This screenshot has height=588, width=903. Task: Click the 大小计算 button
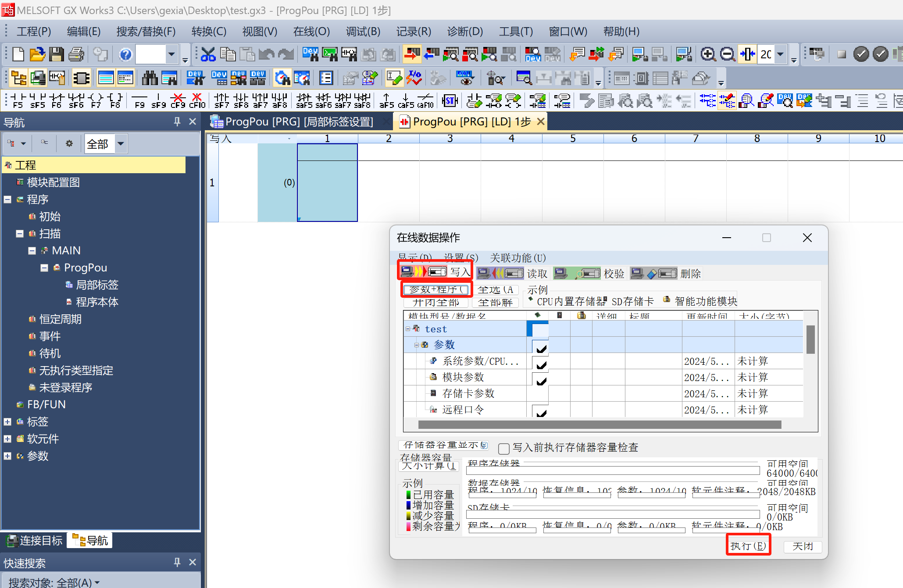430,466
